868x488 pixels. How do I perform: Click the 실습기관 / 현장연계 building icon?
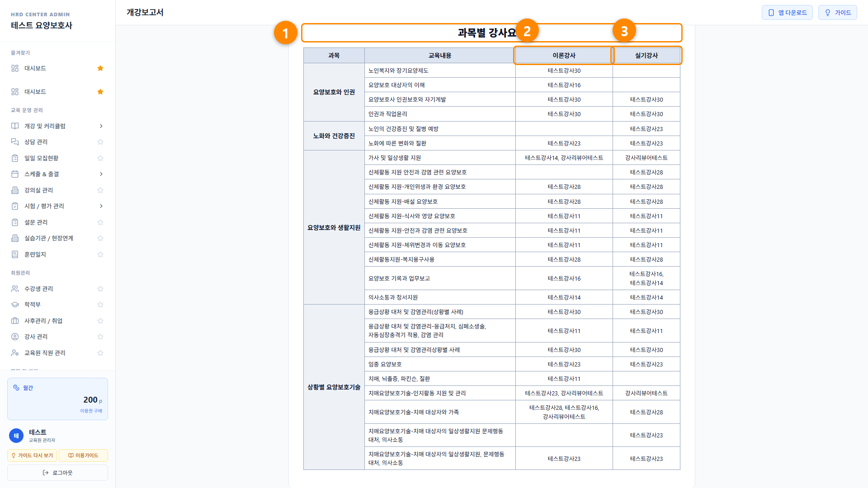pos(15,238)
